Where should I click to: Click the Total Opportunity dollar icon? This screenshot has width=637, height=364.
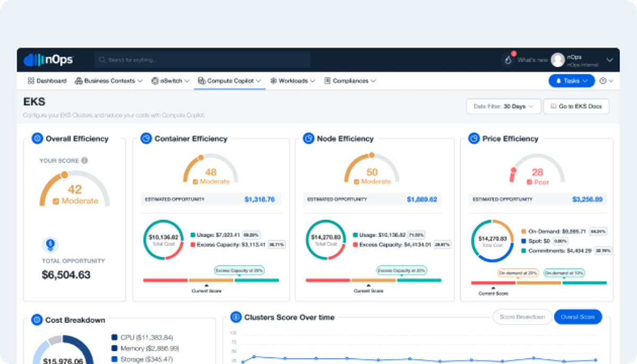tap(50, 245)
